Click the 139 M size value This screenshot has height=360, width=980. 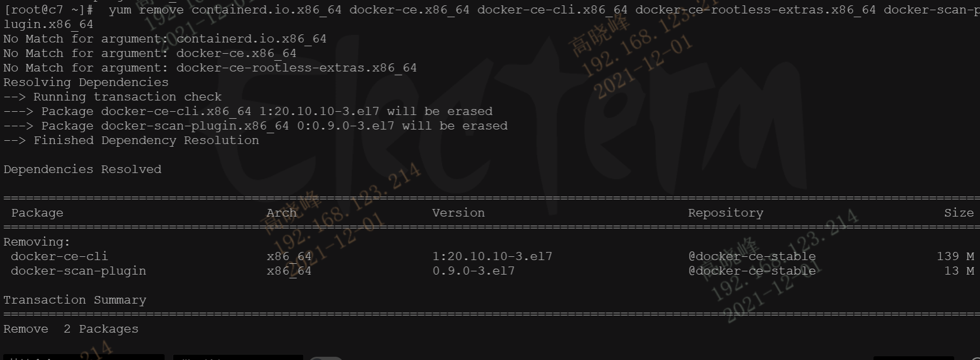click(x=955, y=256)
